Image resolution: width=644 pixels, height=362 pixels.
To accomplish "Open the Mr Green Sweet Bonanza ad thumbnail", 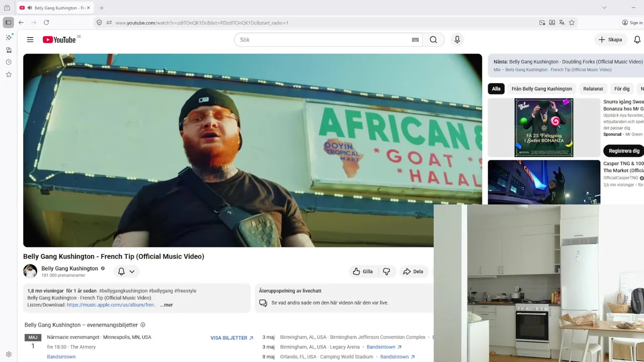I will click(544, 128).
